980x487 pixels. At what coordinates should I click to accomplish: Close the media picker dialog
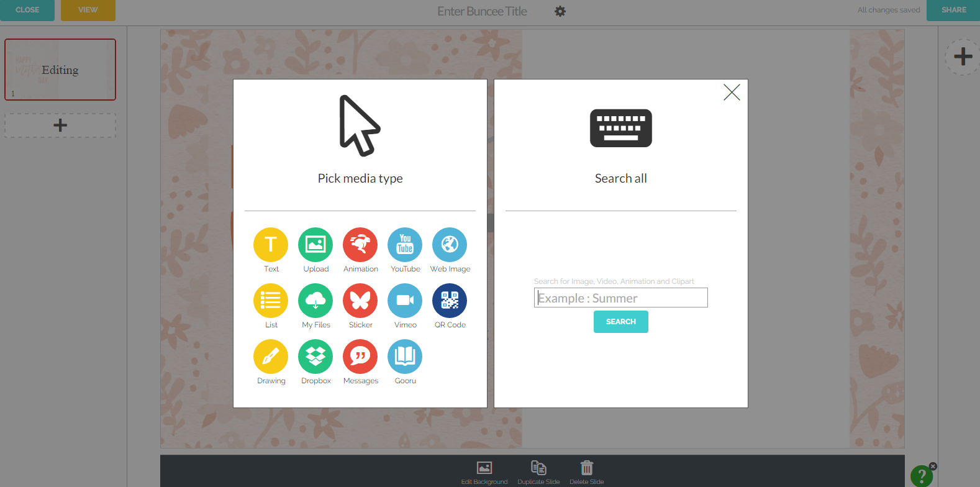[x=732, y=93]
